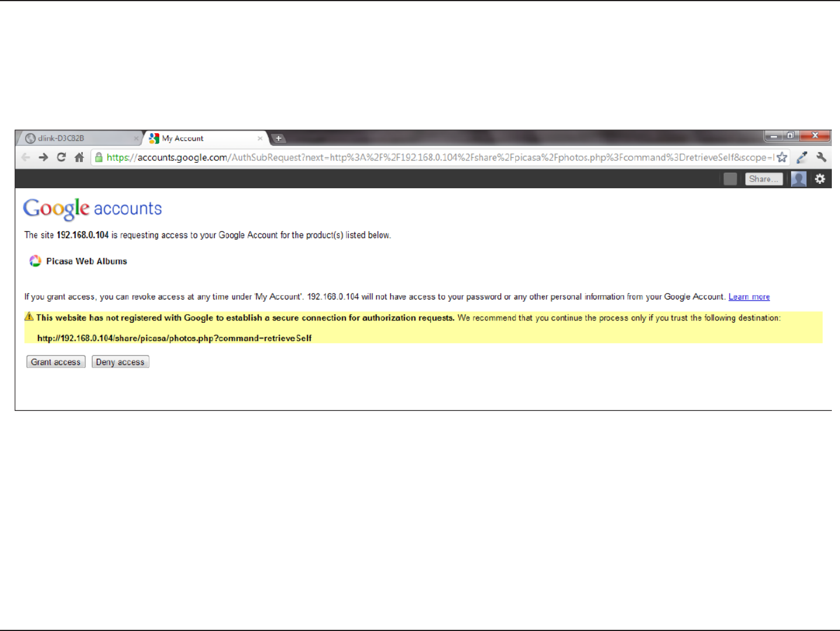Close the dlink-D3C82B tab
The height and width of the screenshot is (631, 840).
136,138
